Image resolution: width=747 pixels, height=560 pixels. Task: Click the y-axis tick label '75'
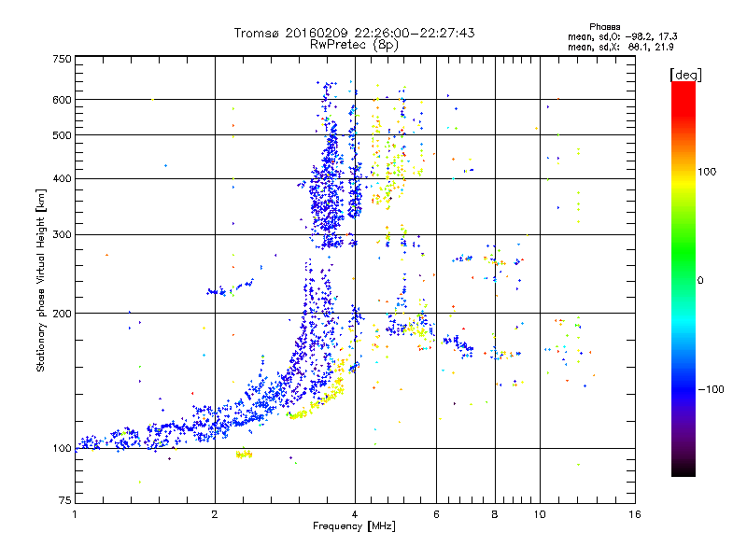65,500
